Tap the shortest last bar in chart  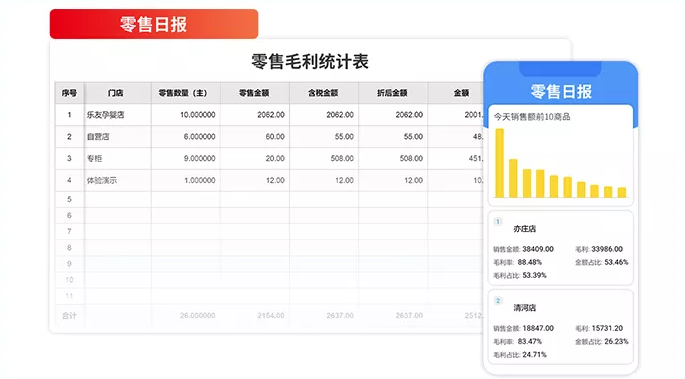(622, 192)
